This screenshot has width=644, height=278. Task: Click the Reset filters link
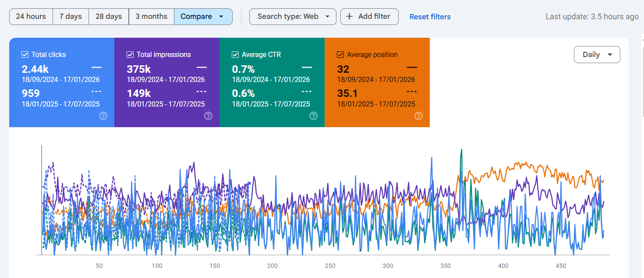click(430, 16)
